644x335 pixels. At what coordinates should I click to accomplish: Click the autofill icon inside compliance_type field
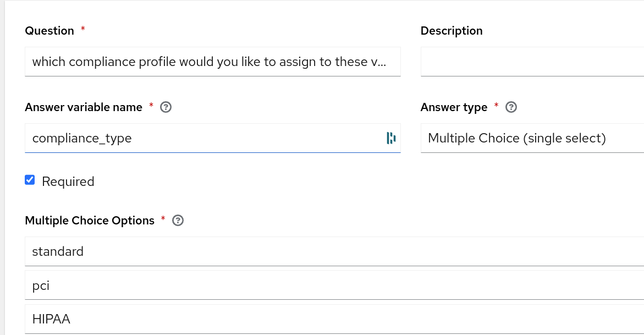point(391,138)
